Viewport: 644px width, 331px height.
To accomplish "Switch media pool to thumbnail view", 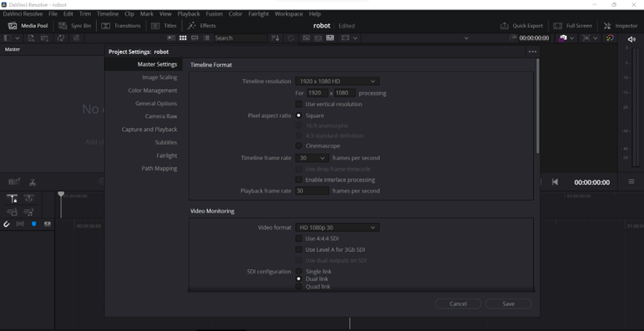I will click(x=182, y=38).
